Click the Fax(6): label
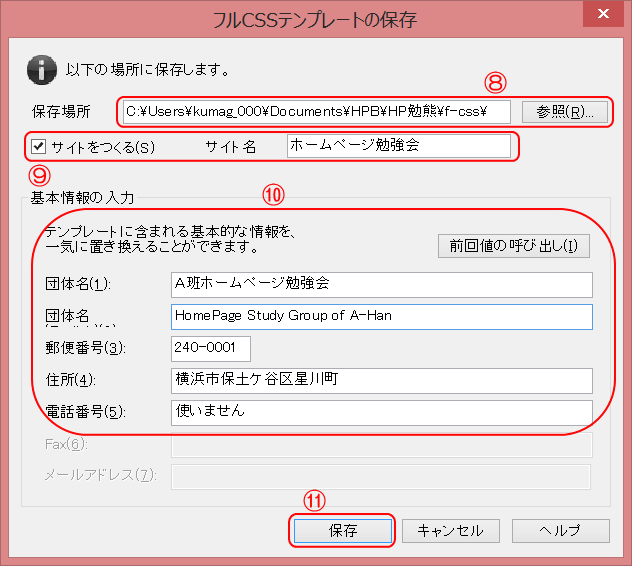The image size is (632, 566). click(x=67, y=444)
